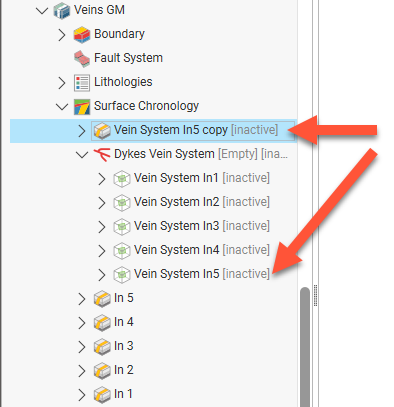
Task: Select Vein System In4 [inactive] item
Action: [202, 250]
